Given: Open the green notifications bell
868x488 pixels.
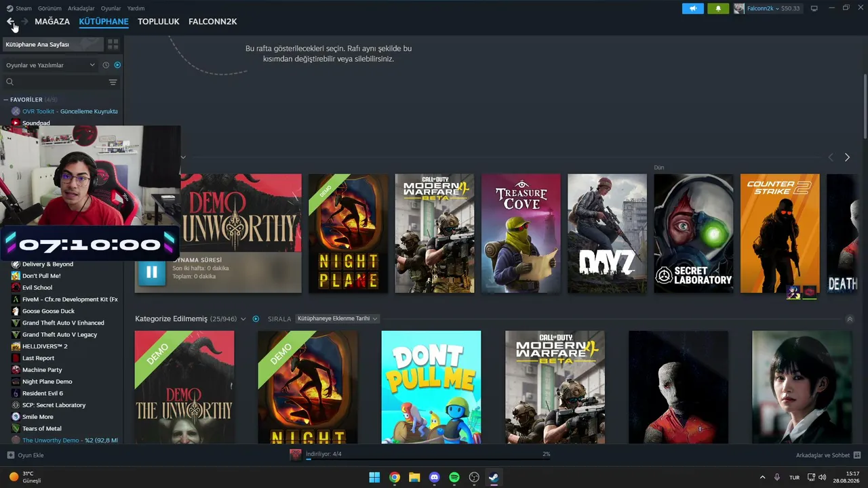Looking at the screenshot, I should click(718, 8).
